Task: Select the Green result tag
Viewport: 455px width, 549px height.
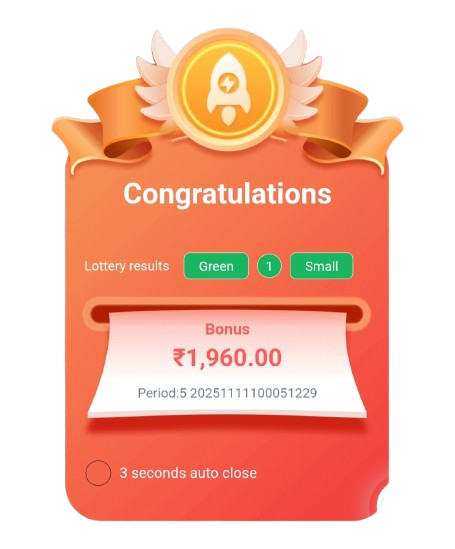Action: [x=216, y=266]
